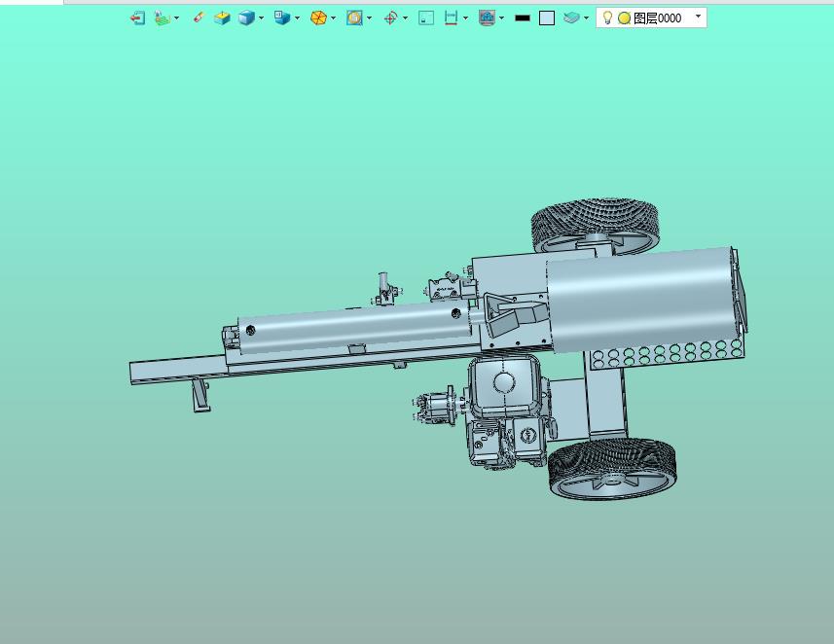Click the framed gold circle icon

354,18
